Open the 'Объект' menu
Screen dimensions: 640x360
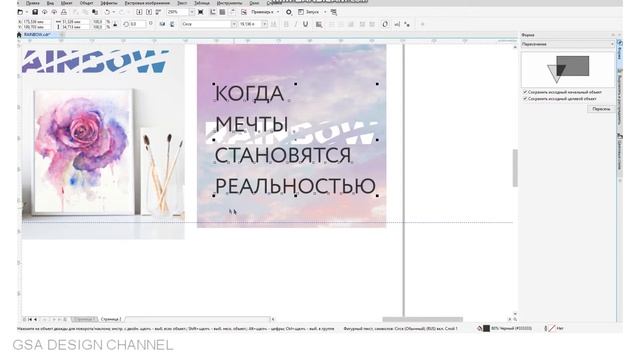coord(86,3)
